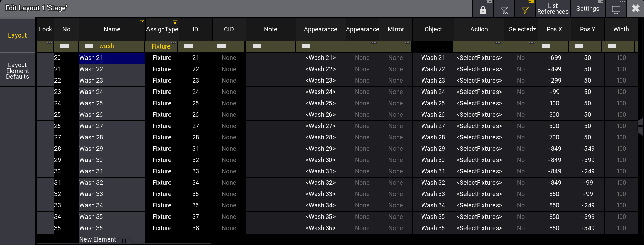Viewport: 644px width, 245px height.
Task: Click the keyboard icon in the Width filter
Action: (612, 46)
